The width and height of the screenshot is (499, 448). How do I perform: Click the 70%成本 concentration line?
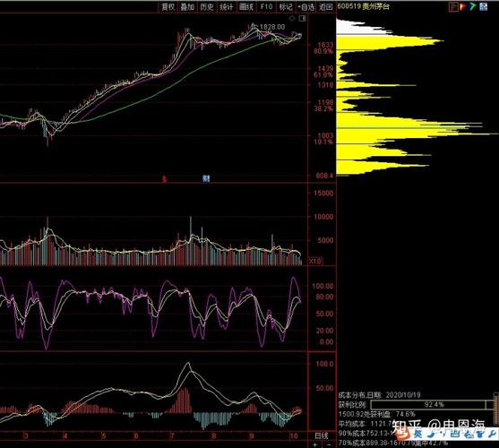coord(393,443)
